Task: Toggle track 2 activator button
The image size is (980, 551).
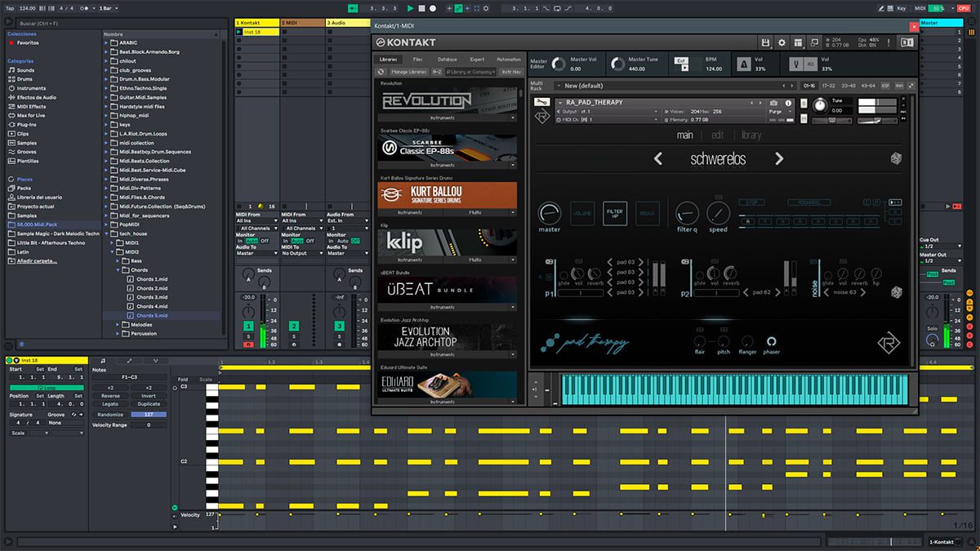Action: point(294,326)
